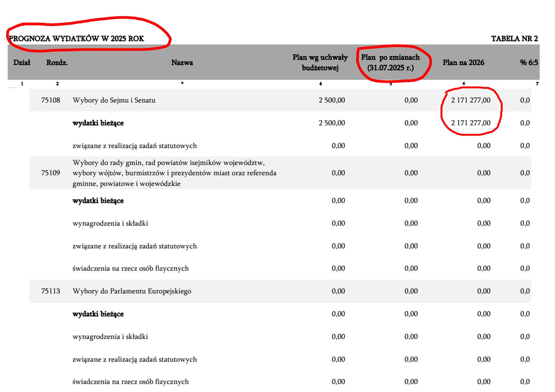Screen dimensions: 555x392
Task: Click 2 500,00 in the Wybory do Sejmu row
Action: point(332,100)
